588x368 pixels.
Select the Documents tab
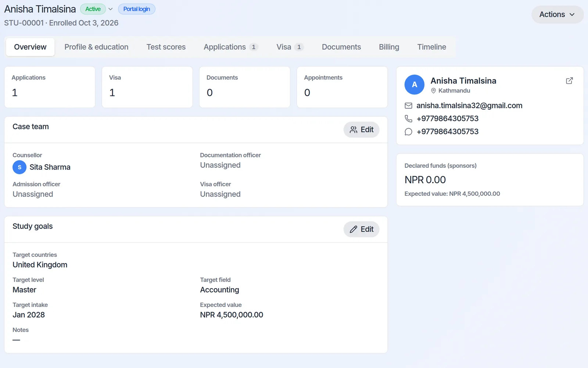(341, 47)
